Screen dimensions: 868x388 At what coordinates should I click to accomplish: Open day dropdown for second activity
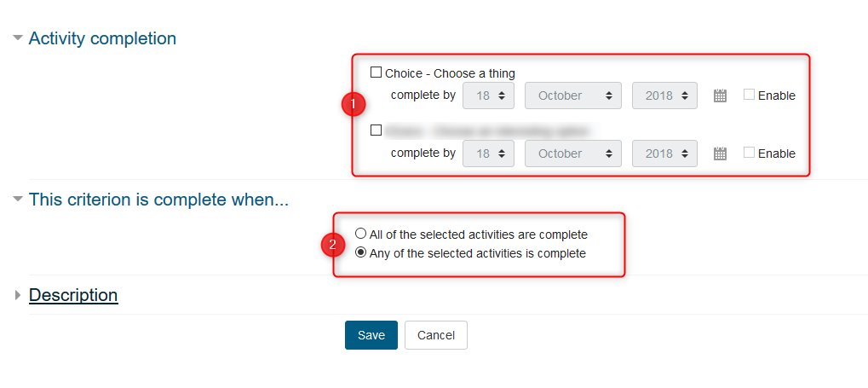click(x=488, y=153)
